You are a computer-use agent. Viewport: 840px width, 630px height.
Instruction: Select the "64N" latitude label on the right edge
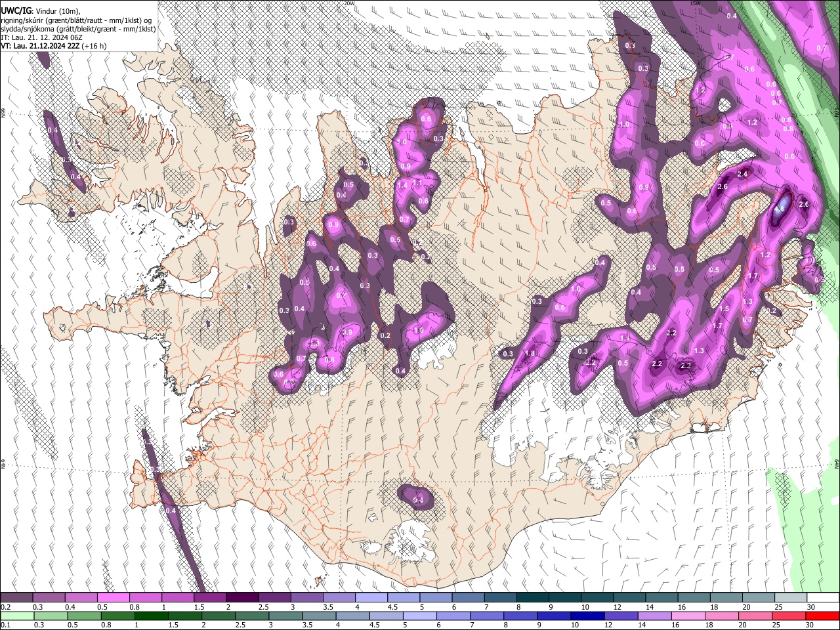[837, 464]
